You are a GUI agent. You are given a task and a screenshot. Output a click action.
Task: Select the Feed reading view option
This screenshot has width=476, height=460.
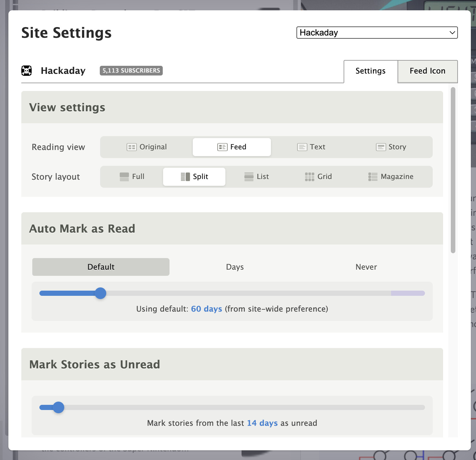click(232, 147)
